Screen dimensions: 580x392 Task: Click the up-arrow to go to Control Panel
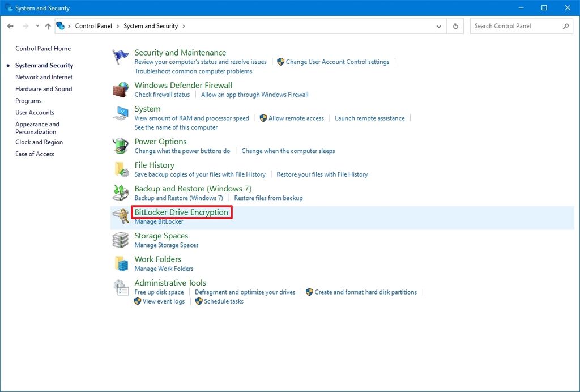(x=48, y=26)
